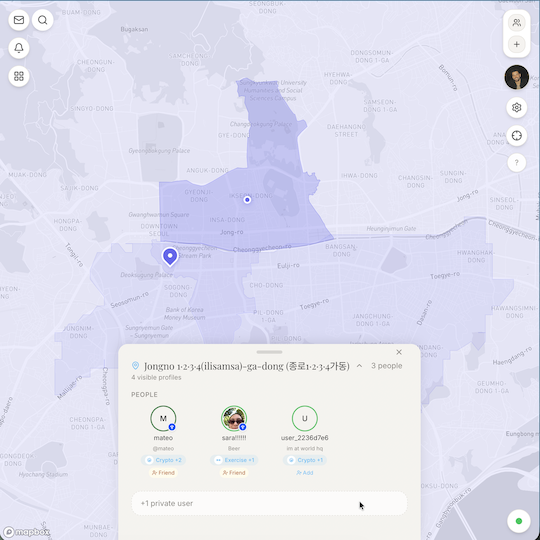Image resolution: width=540 pixels, height=540 pixels.
Task: Open sara's Exercise +1 interests tag
Action: tap(234, 460)
